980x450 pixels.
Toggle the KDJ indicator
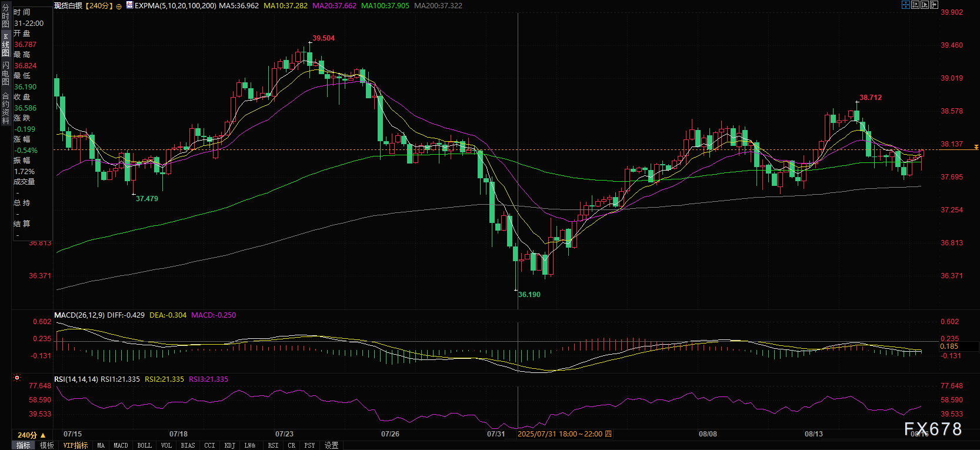pos(229,445)
